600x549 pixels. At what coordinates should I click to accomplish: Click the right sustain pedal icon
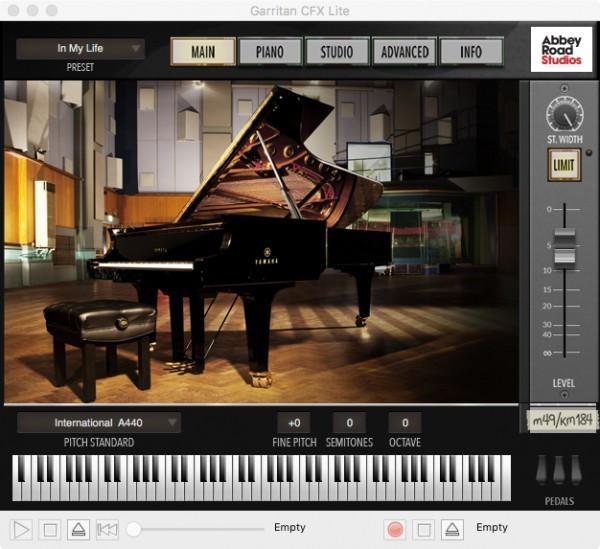coord(576,469)
